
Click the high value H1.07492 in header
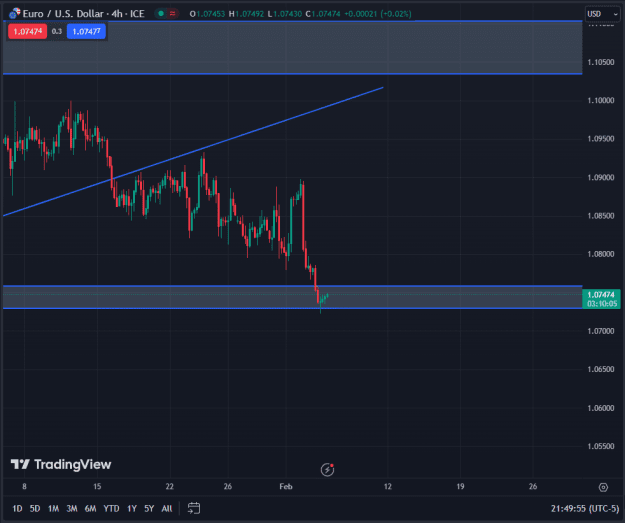tap(246, 14)
